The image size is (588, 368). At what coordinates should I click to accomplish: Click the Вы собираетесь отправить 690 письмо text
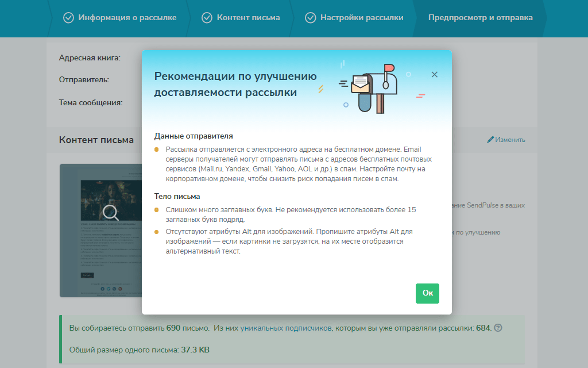[x=139, y=328]
